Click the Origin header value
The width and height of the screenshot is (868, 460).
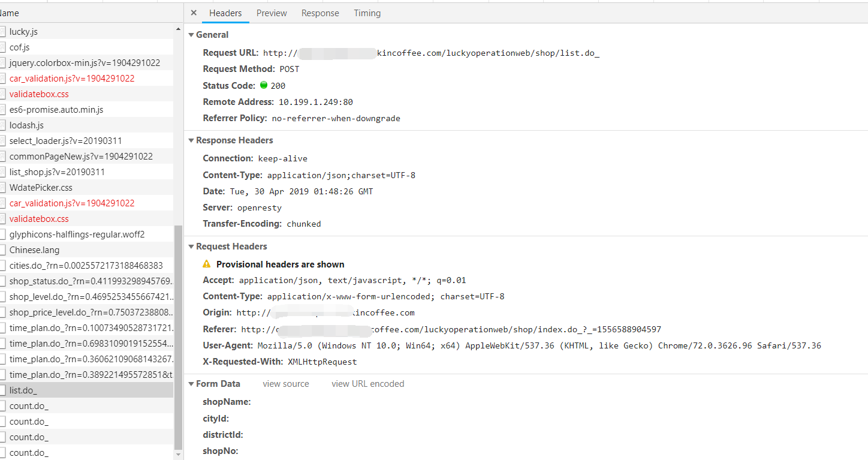(x=325, y=312)
